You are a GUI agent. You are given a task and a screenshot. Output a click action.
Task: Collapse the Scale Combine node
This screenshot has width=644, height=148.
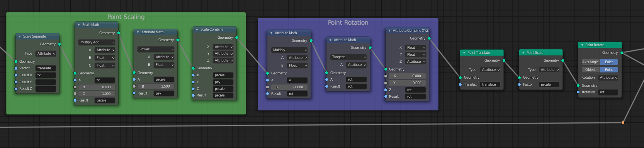(x=197, y=29)
